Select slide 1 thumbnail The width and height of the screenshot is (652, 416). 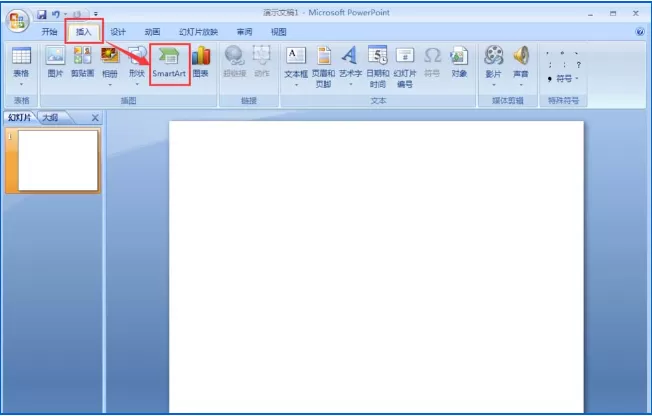(x=58, y=161)
